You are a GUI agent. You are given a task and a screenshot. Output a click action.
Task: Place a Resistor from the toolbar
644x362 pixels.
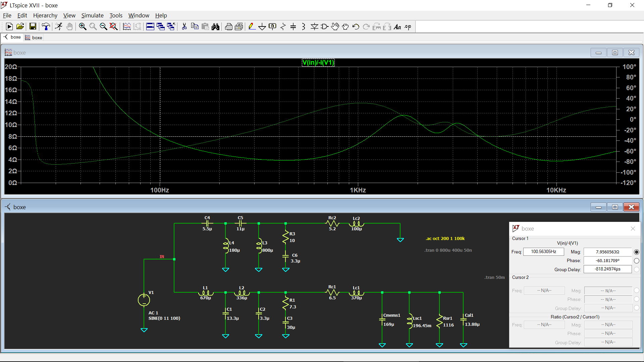[x=283, y=27]
